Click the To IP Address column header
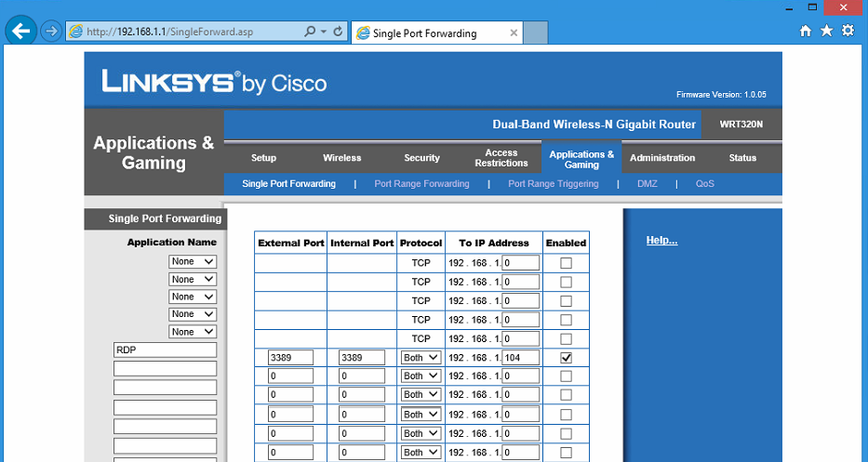The height and width of the screenshot is (462, 868). pos(494,243)
